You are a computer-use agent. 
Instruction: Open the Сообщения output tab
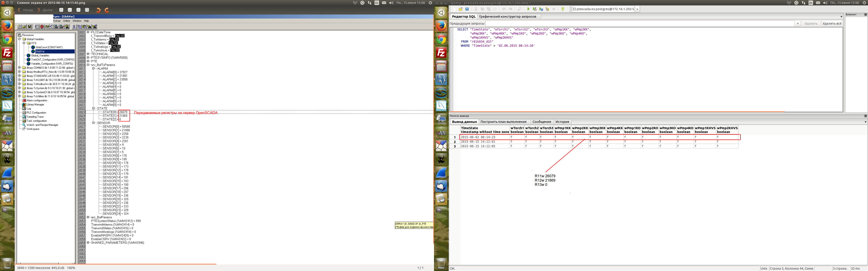pos(542,122)
